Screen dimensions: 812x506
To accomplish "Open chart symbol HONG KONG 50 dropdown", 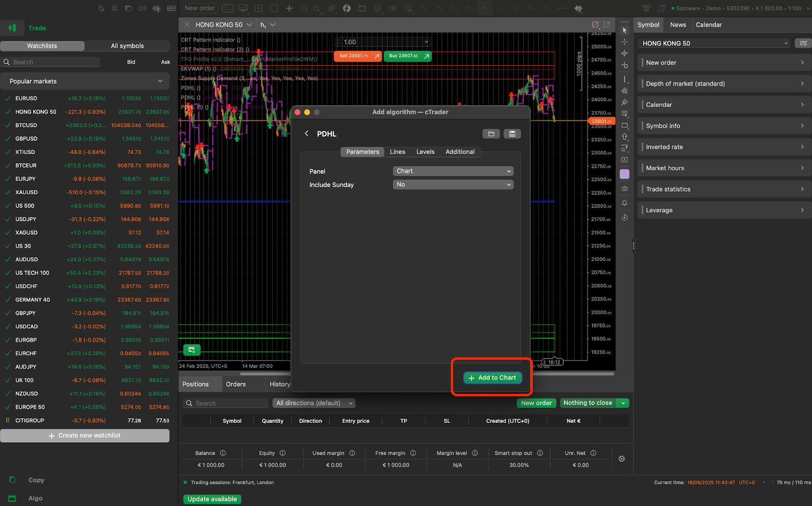I will (223, 24).
